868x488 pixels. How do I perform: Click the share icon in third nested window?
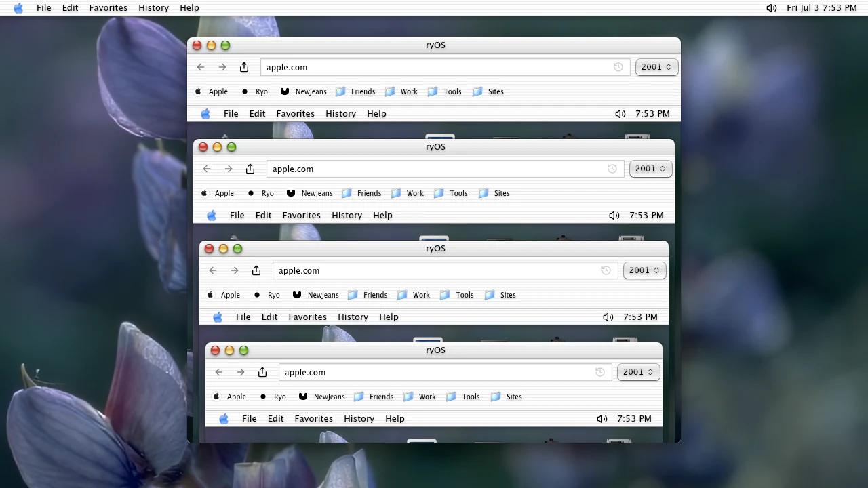click(256, 270)
